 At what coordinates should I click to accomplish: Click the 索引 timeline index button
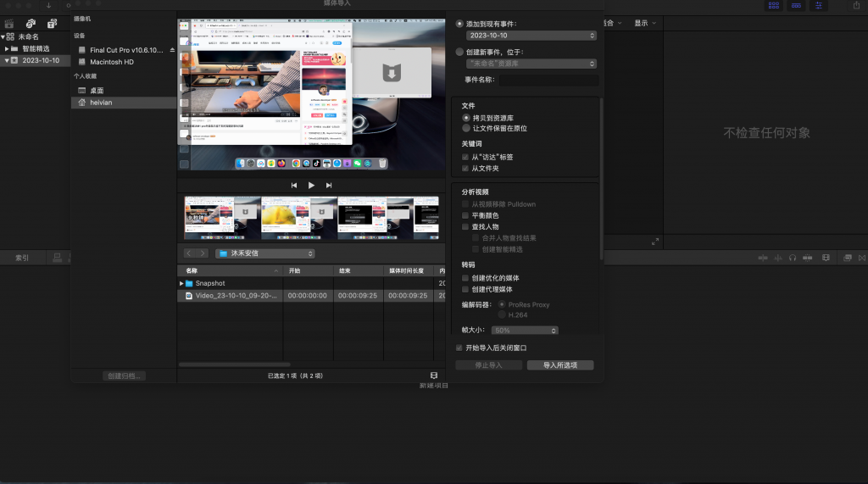point(22,258)
